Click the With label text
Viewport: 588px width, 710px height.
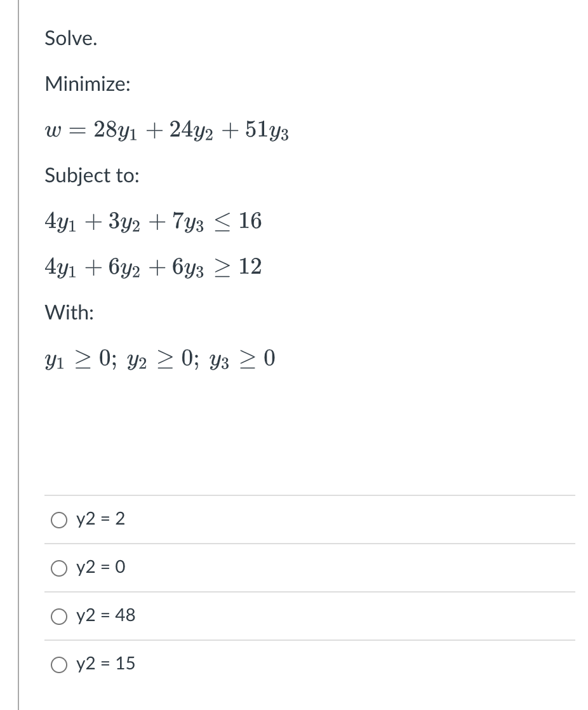point(69,313)
